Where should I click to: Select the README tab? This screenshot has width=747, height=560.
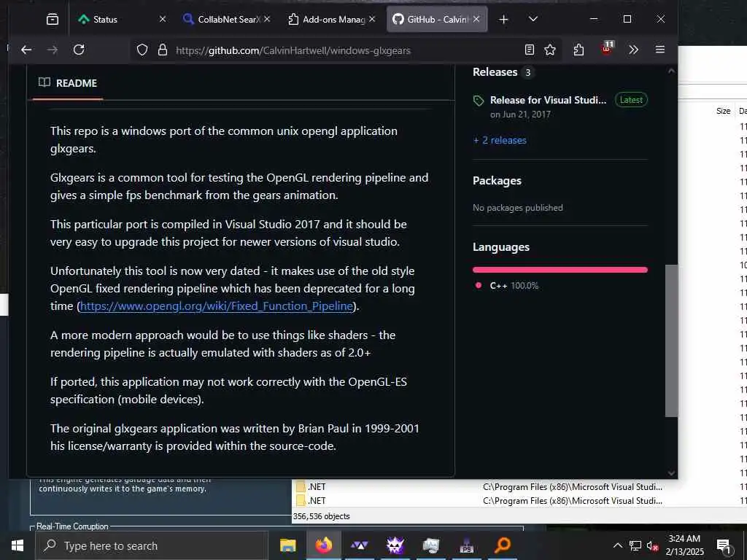68,83
